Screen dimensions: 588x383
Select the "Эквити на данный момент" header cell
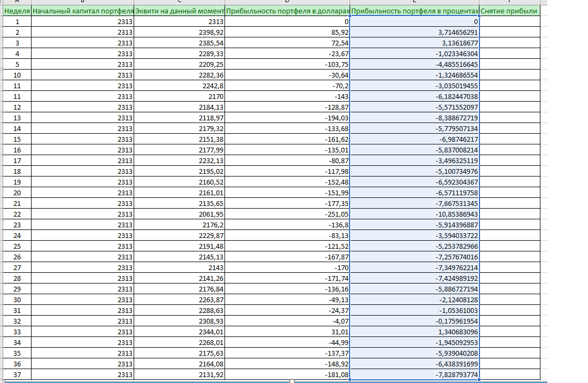[x=179, y=11]
